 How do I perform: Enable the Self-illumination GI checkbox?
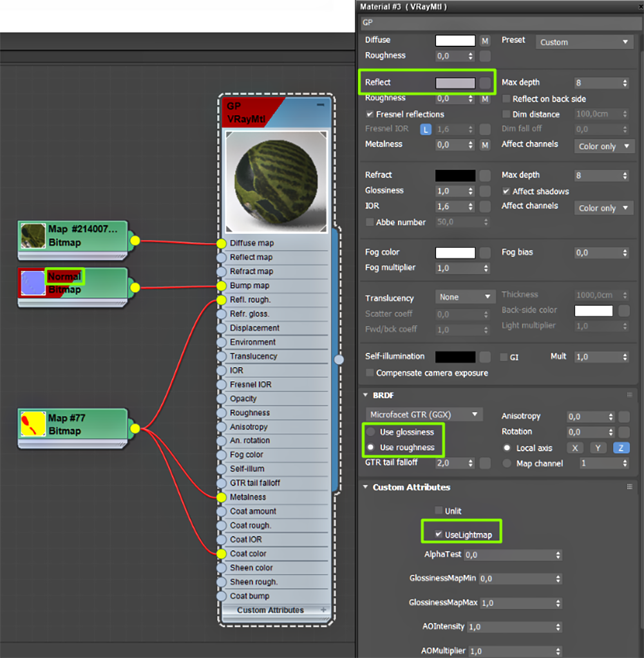point(504,357)
